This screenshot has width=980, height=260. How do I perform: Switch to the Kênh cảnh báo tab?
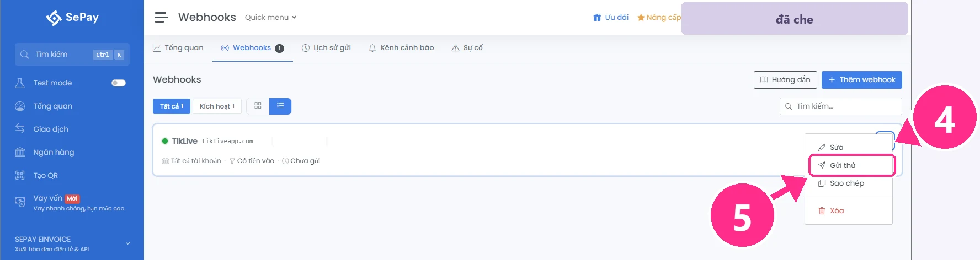pos(402,48)
